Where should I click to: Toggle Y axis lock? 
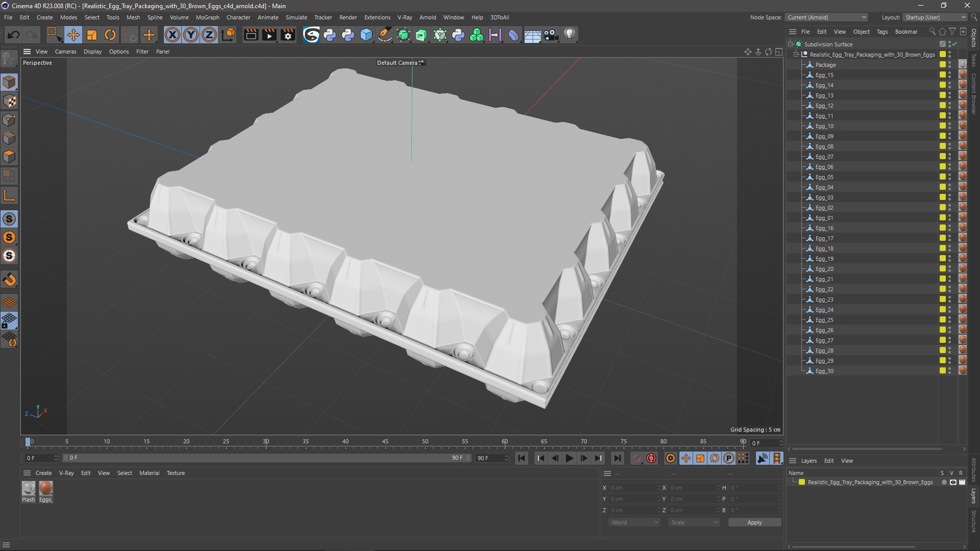click(x=191, y=35)
